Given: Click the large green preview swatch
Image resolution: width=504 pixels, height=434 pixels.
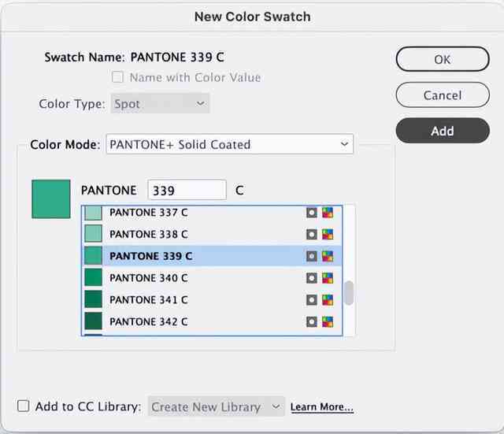Looking at the screenshot, I should pos(50,199).
